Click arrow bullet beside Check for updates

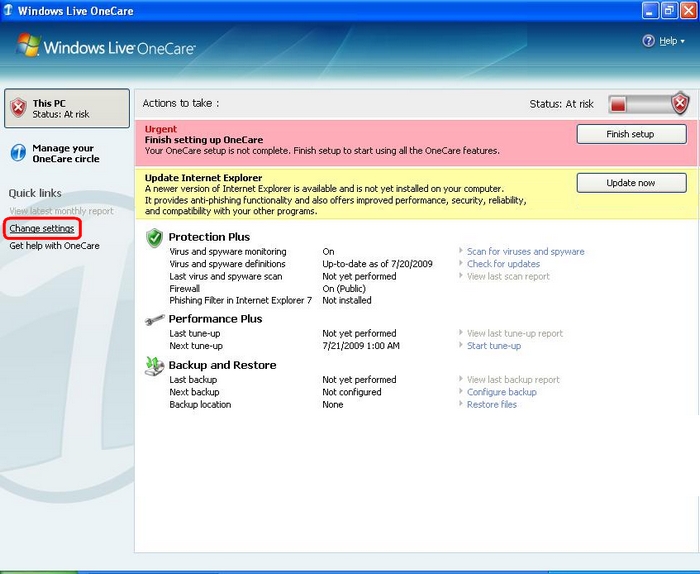point(461,263)
